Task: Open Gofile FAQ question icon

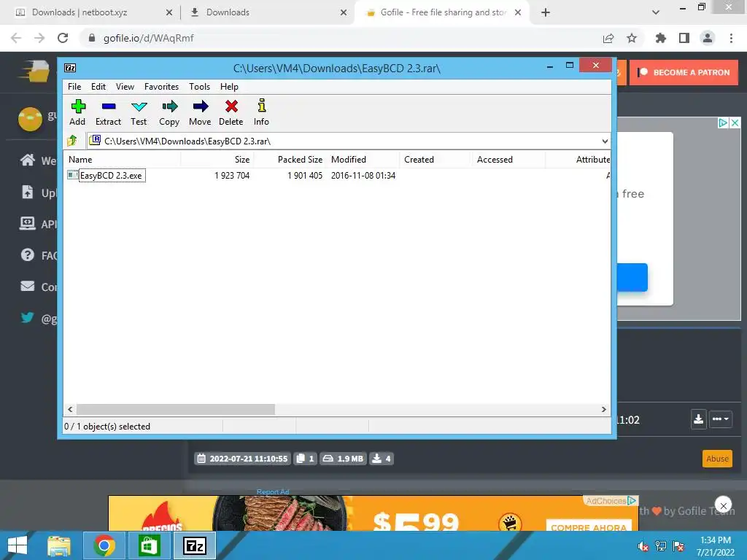Action: (28, 255)
